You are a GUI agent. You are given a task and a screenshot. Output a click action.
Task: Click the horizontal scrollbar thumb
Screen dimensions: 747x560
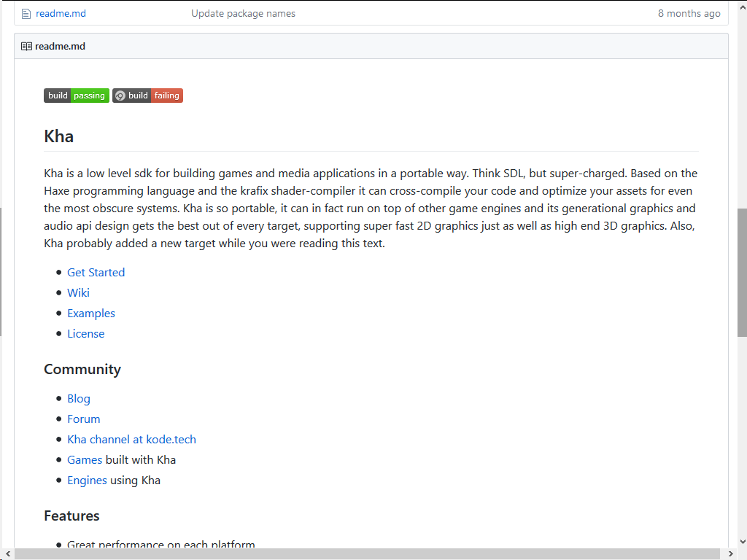coord(367,554)
